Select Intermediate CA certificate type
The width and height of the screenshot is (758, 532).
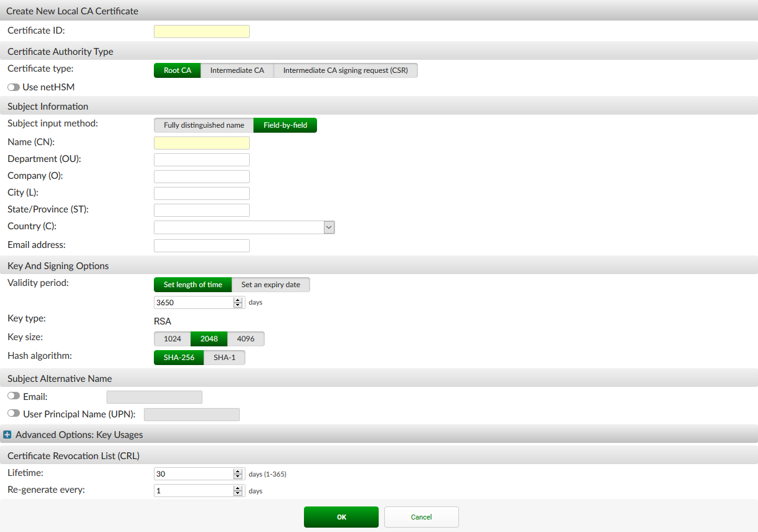(x=237, y=70)
